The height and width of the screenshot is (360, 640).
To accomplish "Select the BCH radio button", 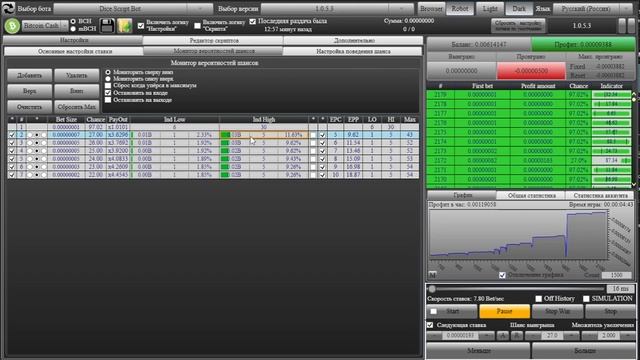I will 73,21.
